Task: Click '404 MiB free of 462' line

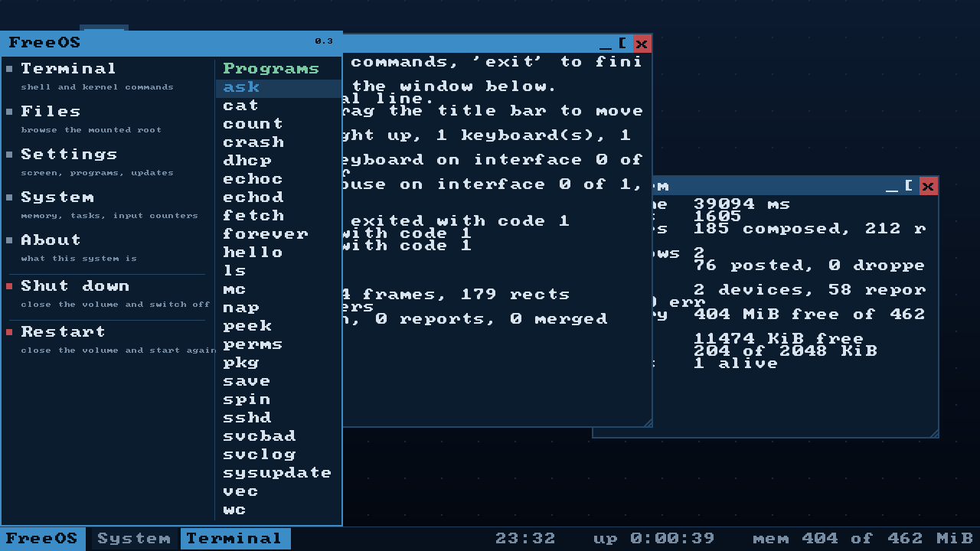Action: click(x=809, y=314)
